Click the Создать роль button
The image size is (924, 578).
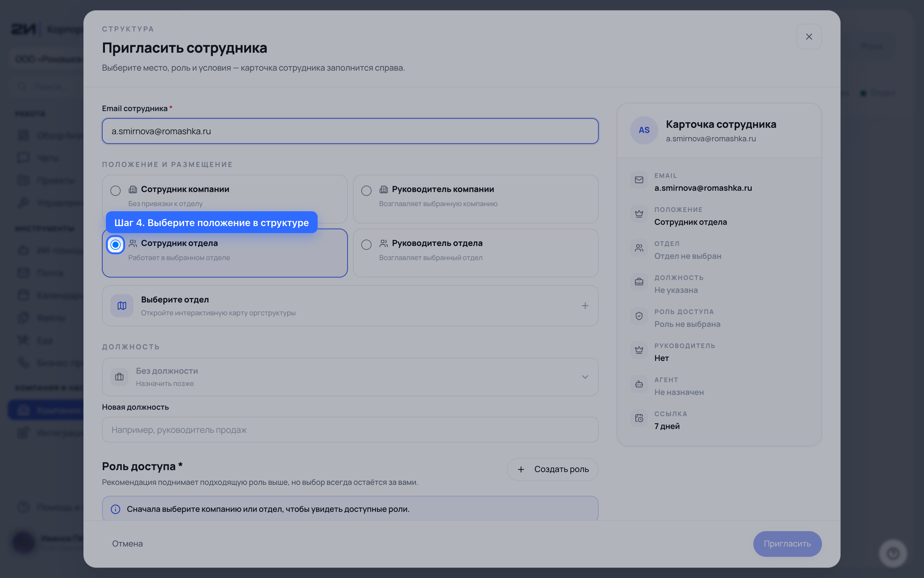pos(552,469)
